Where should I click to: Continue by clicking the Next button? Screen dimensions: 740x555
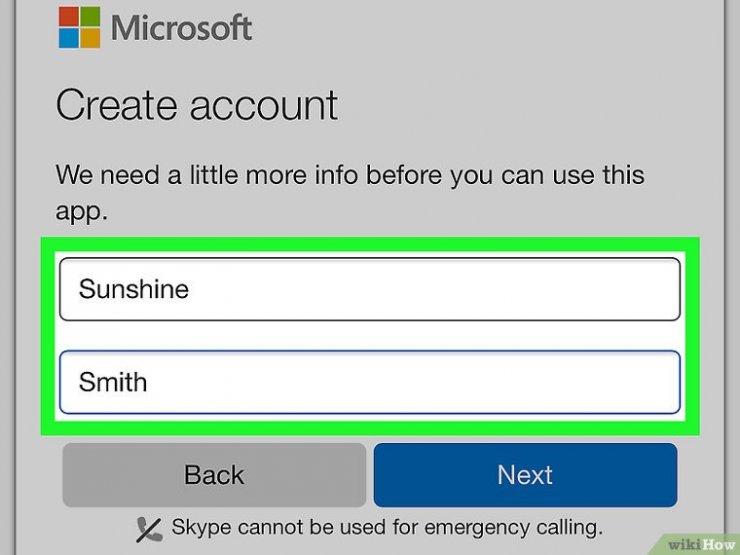point(525,475)
